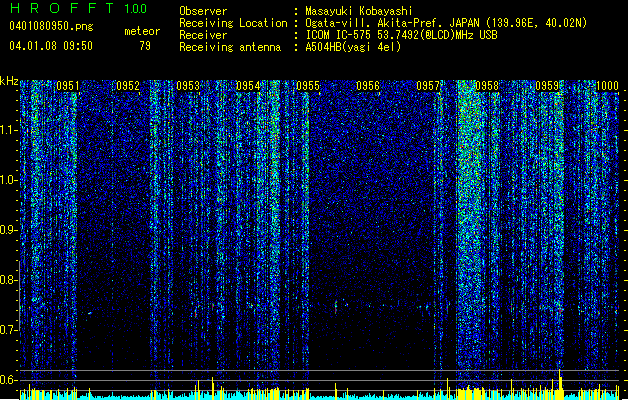Image resolution: width=629 pixels, height=400 pixels.
Task: Click observer name Masayuki Kobayashi
Action: click(358, 11)
